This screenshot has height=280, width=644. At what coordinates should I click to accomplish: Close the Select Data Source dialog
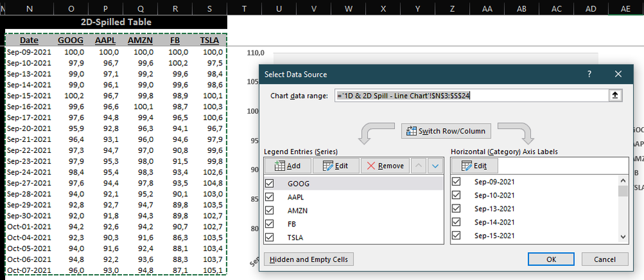[x=618, y=74]
